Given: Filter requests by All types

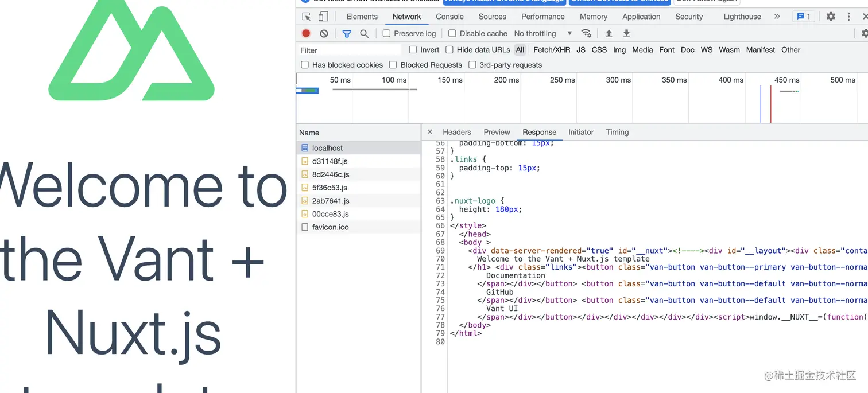Looking at the screenshot, I should pos(520,50).
